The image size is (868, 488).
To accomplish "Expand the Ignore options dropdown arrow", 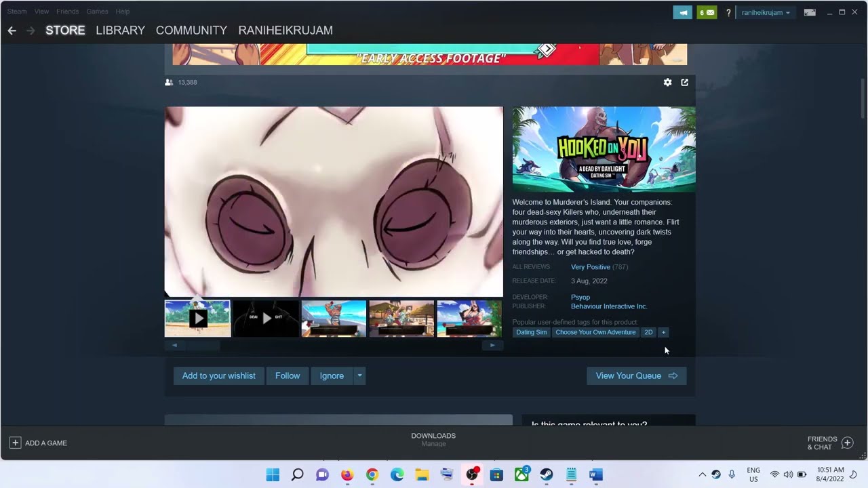I will 359,375.
